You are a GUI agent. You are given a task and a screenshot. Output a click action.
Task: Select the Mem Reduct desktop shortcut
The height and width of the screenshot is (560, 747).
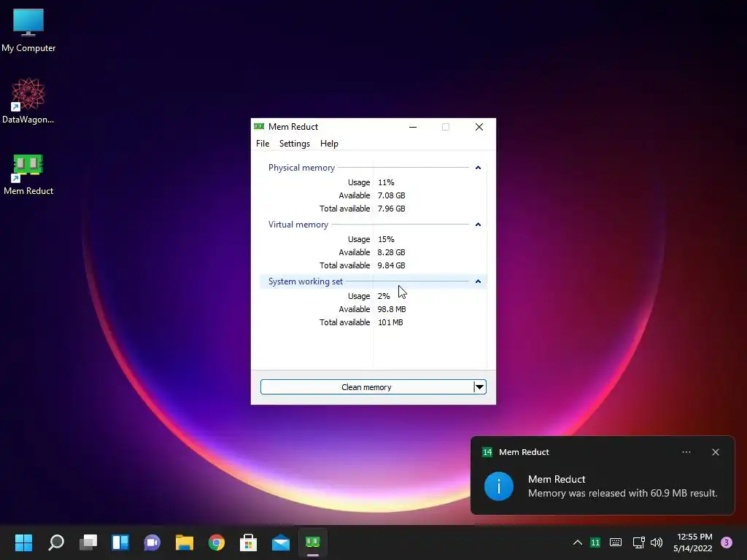28,174
